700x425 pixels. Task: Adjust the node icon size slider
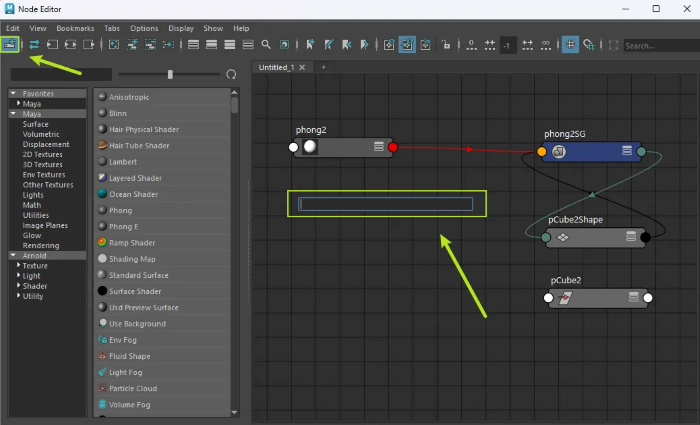point(170,74)
